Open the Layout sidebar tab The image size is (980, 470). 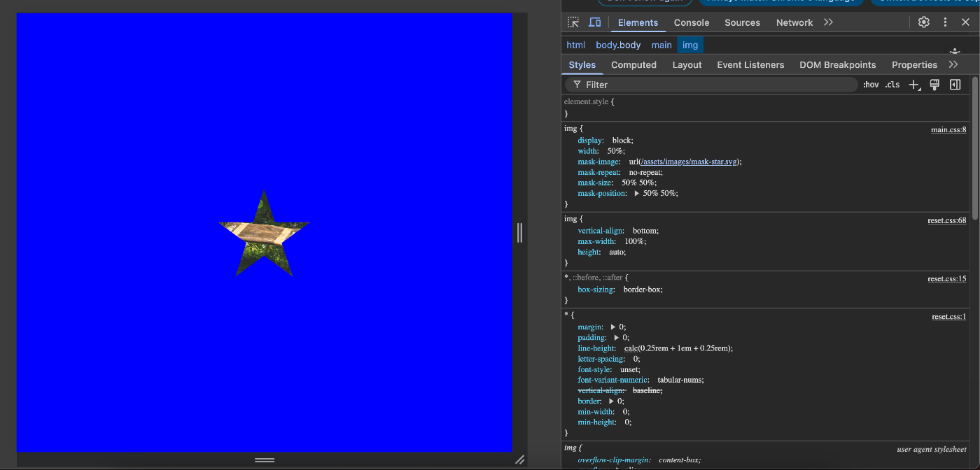pyautogui.click(x=687, y=64)
